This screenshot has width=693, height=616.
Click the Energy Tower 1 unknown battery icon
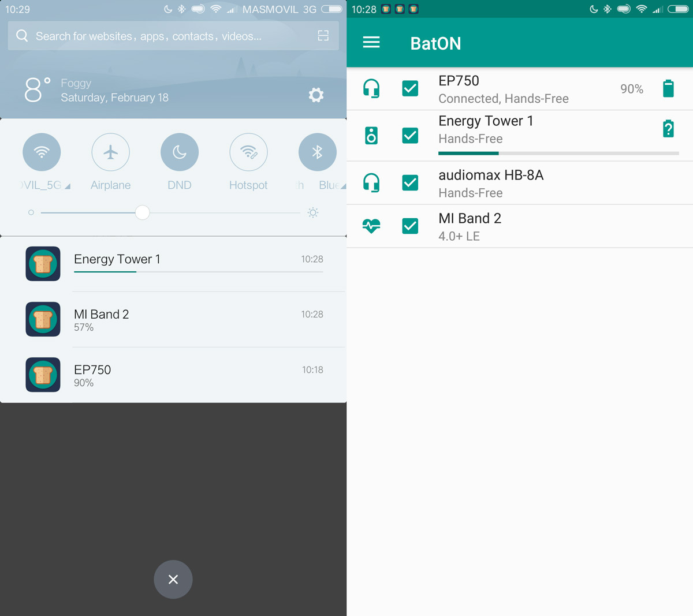coord(668,129)
